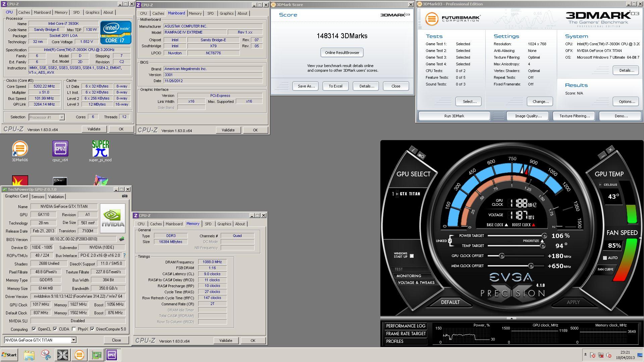The image size is (644, 362).
Task: Toggle the PhysX checkbox in GPU-Z
Action: point(74,329)
